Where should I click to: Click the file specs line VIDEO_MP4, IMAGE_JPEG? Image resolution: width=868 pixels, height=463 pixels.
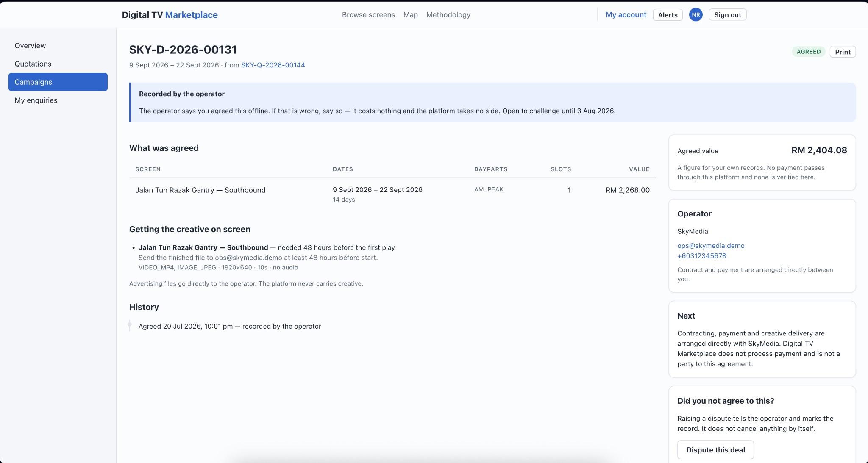(x=218, y=268)
